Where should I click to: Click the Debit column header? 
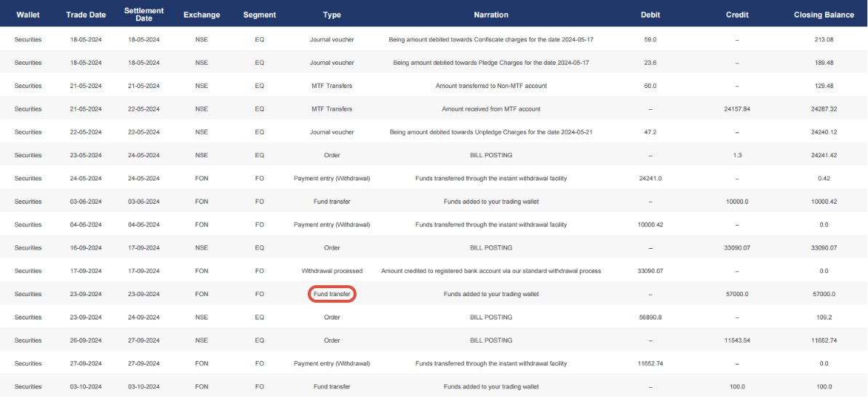[x=650, y=15]
